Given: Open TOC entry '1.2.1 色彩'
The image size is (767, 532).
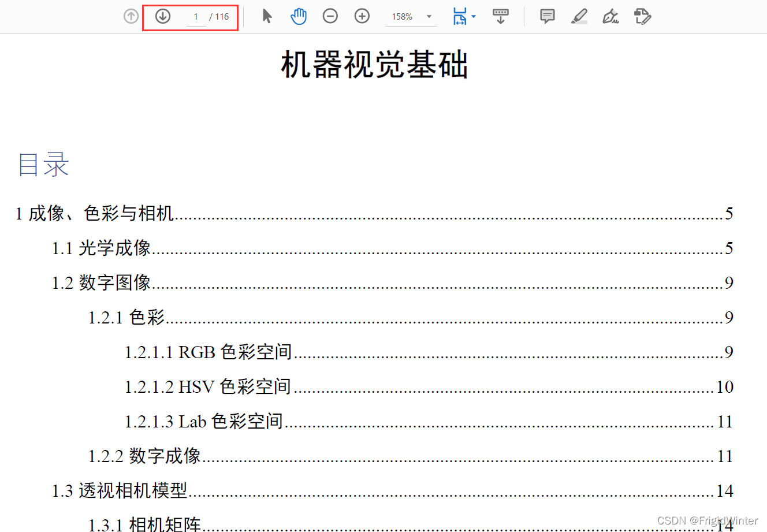Looking at the screenshot, I should 411,318.
